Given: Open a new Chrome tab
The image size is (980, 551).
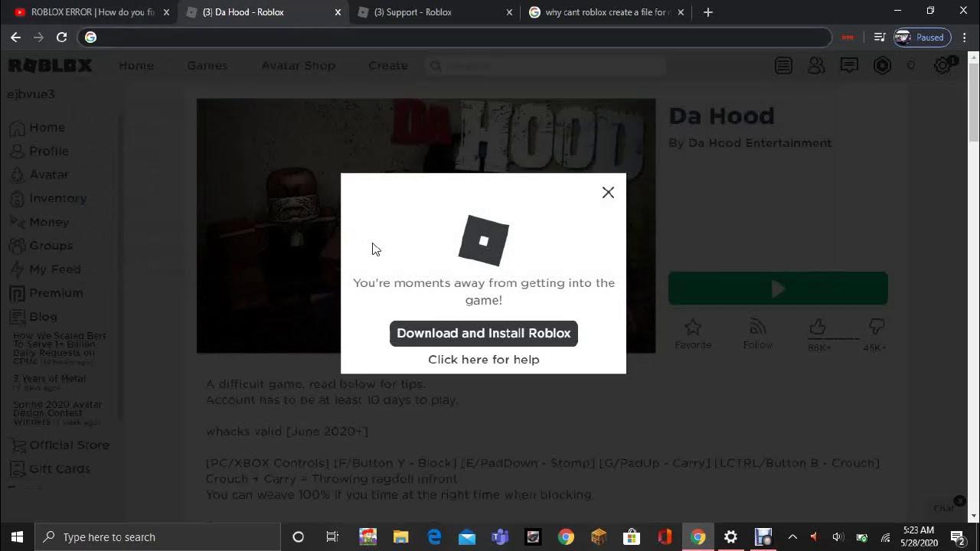Looking at the screenshot, I should [708, 12].
